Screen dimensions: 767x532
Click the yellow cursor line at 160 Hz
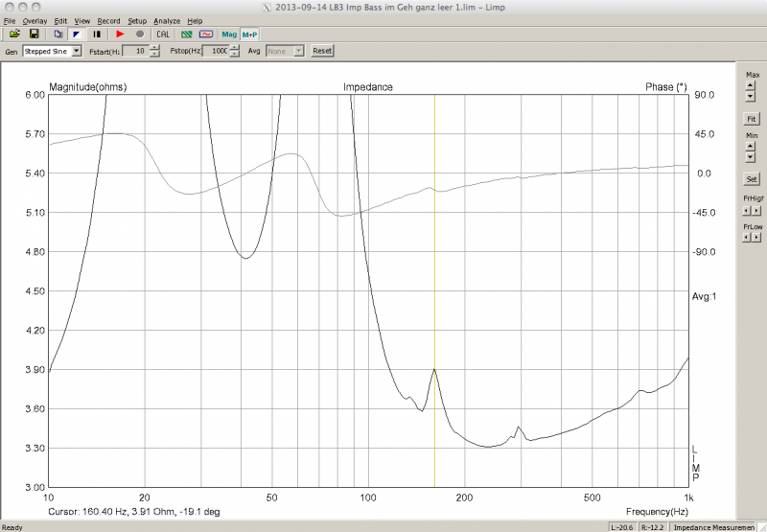click(434, 290)
